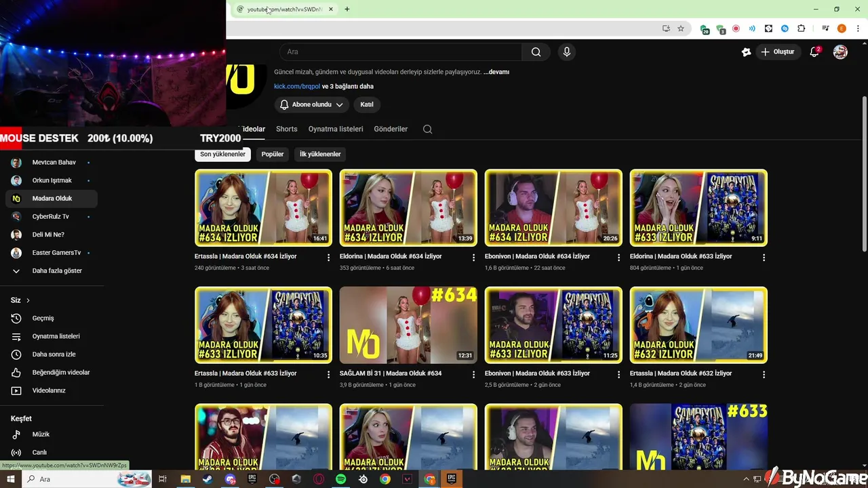Open options for Eldorina #633 İzliyor video

coord(764,258)
